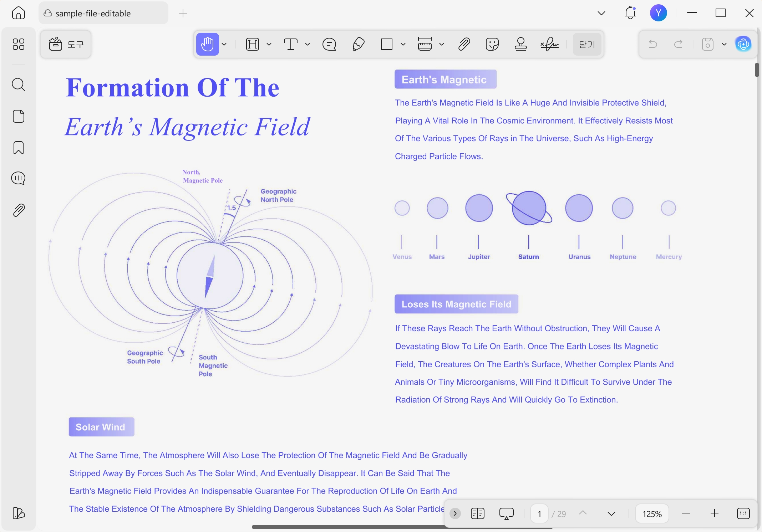Select the Hand pan tool

[207, 45]
